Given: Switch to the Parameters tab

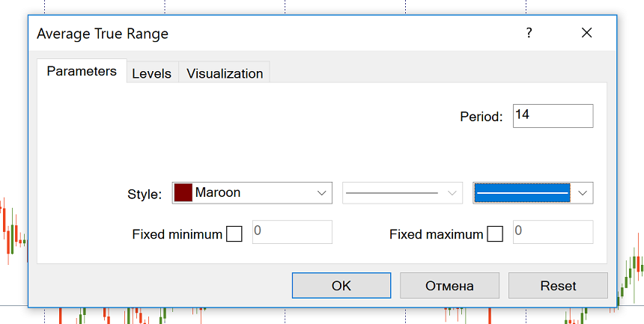Looking at the screenshot, I should (82, 72).
